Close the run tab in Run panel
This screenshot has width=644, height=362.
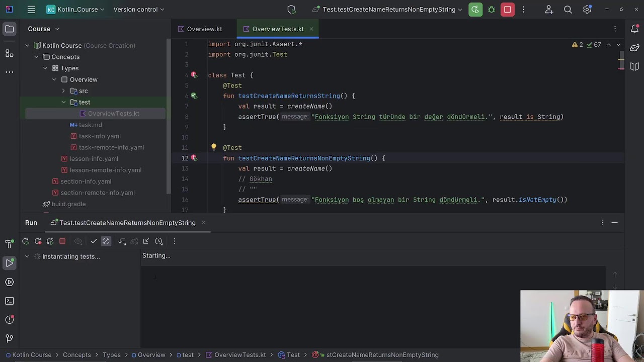(x=203, y=223)
